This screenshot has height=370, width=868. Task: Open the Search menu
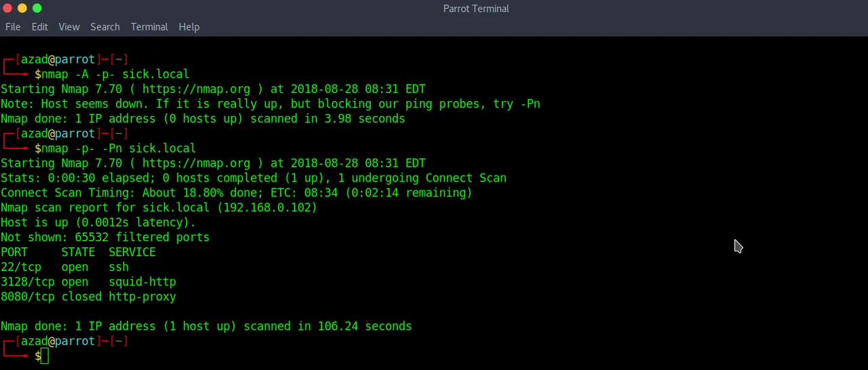pos(105,26)
